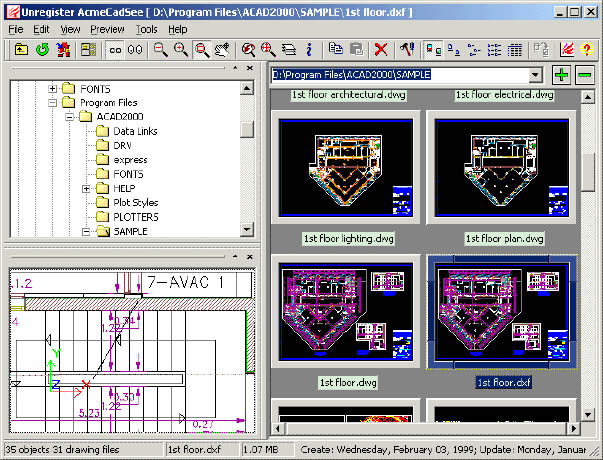Toggle the panel layout icon
The height and width of the screenshot is (460, 603).
[x=88, y=50]
